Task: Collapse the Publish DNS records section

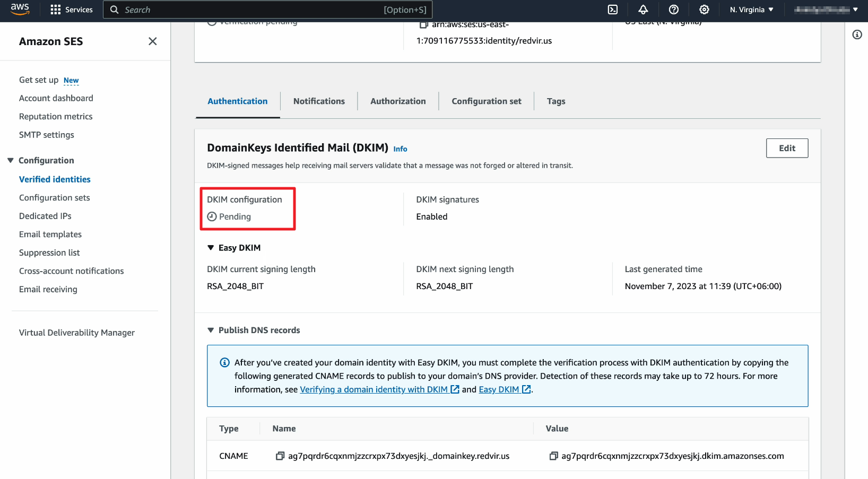Action: click(x=211, y=330)
